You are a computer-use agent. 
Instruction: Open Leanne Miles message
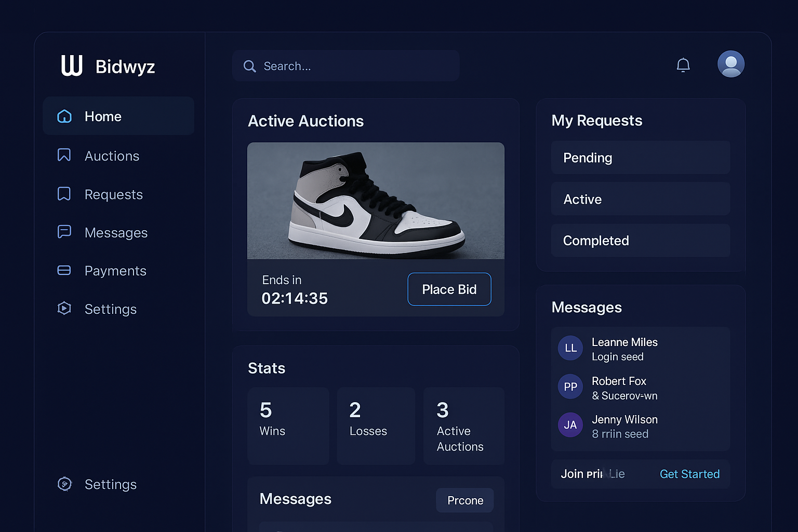click(x=641, y=349)
